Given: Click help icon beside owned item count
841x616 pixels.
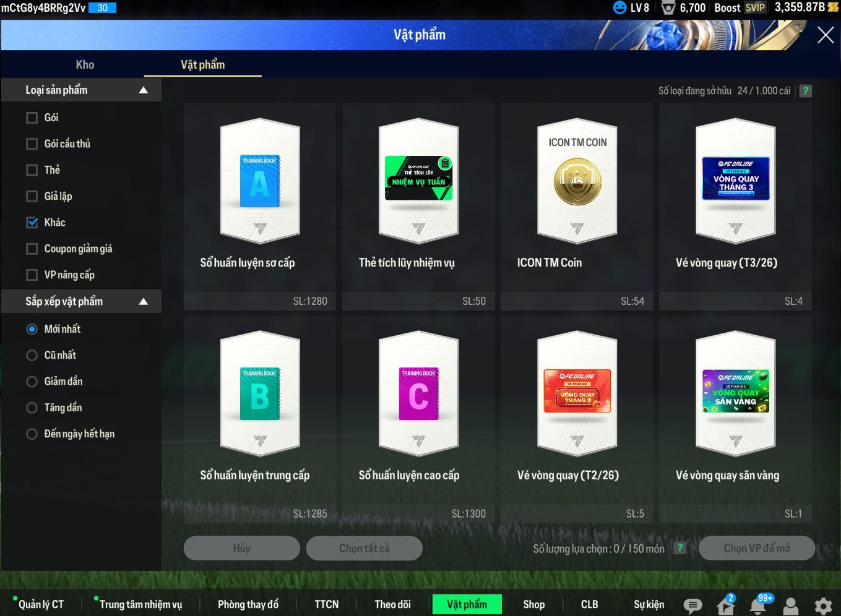Looking at the screenshot, I should [805, 91].
